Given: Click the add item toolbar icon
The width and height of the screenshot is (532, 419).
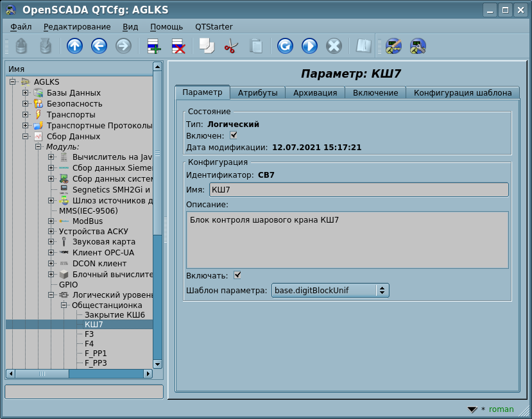Looking at the screenshot, I should click(x=154, y=46).
